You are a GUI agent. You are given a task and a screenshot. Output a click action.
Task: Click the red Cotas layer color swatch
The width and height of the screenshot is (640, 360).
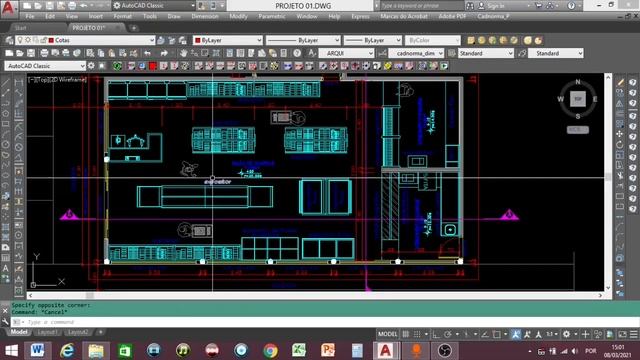(51, 40)
